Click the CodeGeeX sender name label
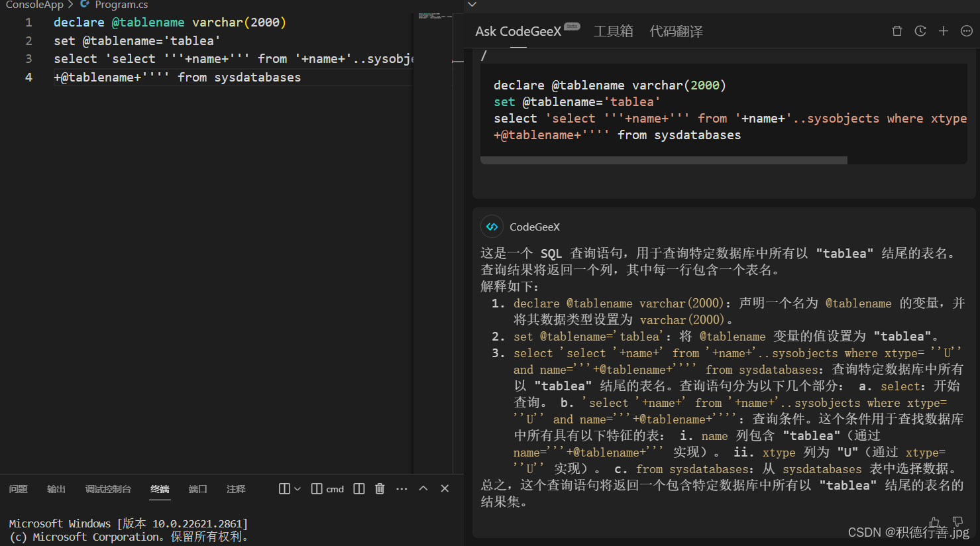 (535, 227)
